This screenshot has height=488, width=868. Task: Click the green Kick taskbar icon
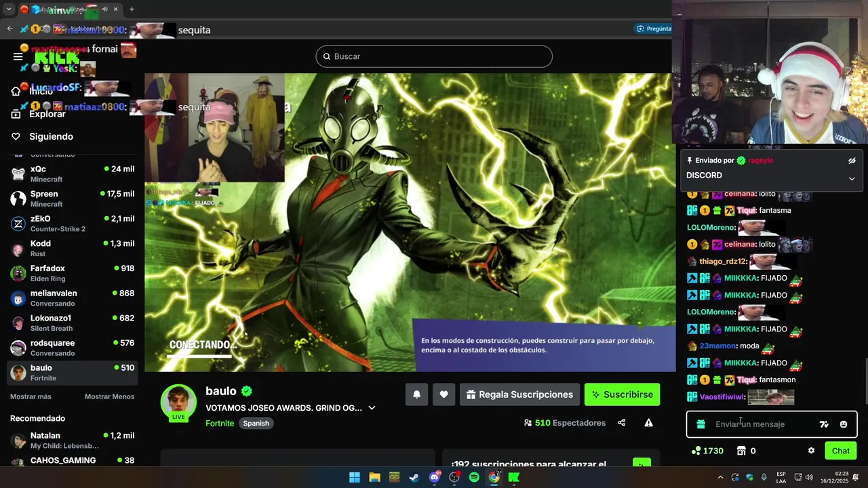point(514,477)
